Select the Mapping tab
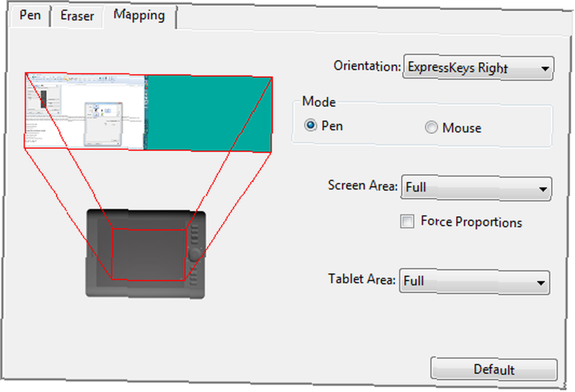 point(139,16)
